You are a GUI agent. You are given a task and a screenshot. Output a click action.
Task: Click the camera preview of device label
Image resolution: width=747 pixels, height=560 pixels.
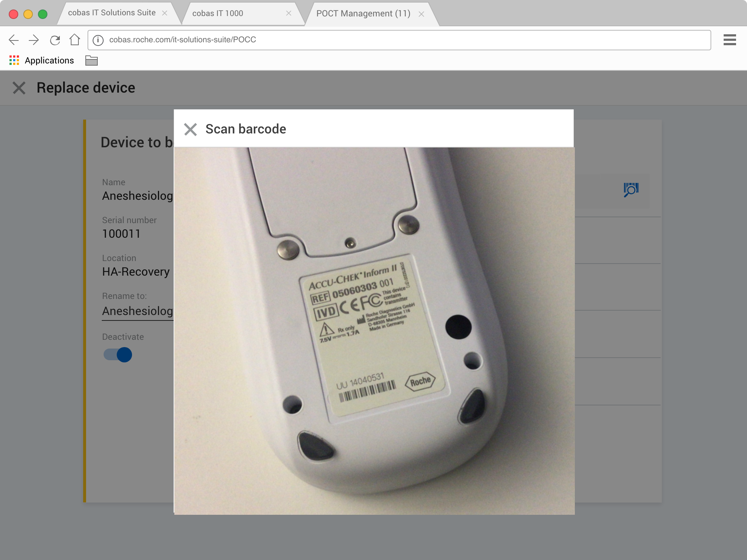pyautogui.click(x=374, y=331)
